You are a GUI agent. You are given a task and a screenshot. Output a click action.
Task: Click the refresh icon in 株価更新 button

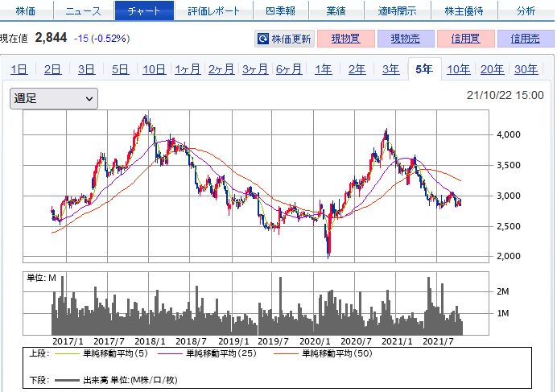(263, 39)
